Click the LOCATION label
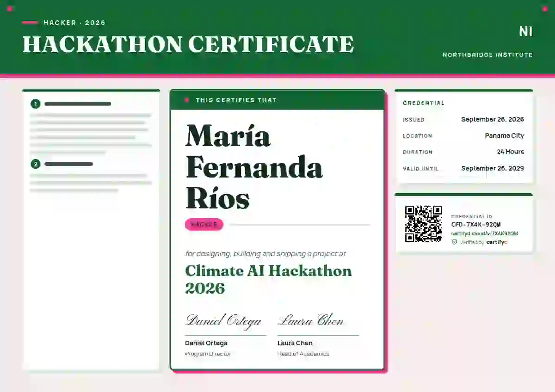555x392 pixels. [418, 136]
